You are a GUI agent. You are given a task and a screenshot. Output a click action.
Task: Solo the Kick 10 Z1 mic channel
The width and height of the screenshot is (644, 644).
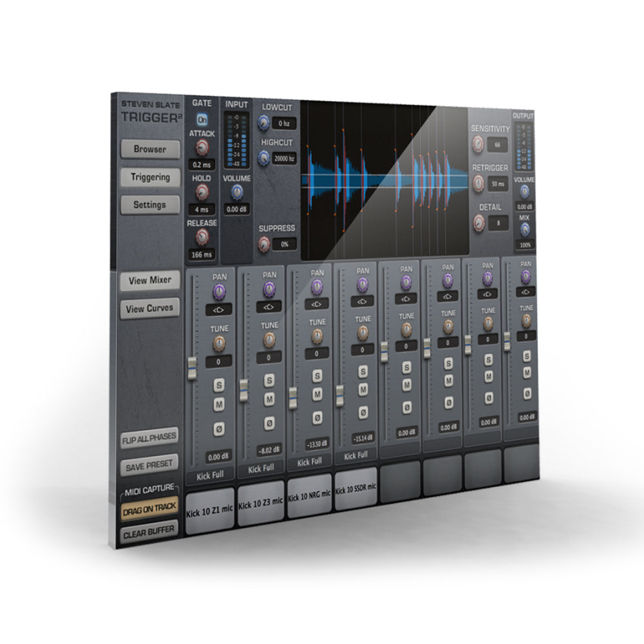(x=219, y=385)
